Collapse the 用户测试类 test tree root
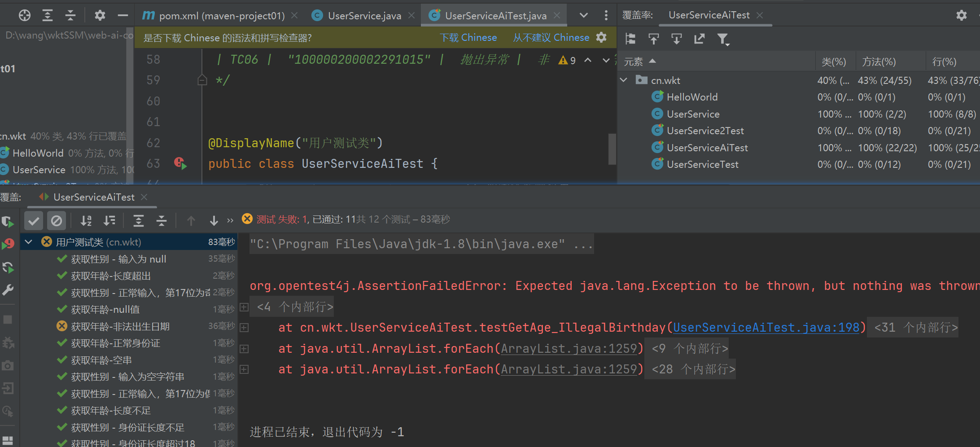This screenshot has width=980, height=447. [x=29, y=242]
